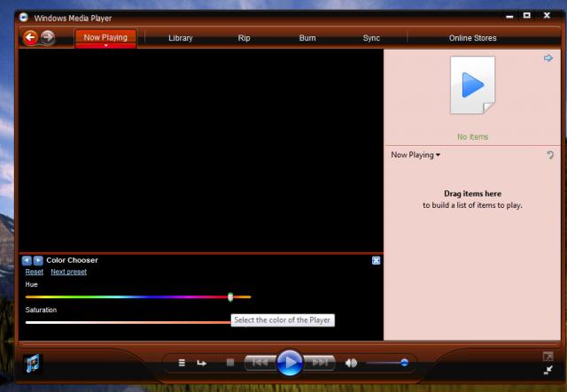Screen dimensions: 567x392
Task: Click the clear list pane icon
Action: click(x=550, y=155)
